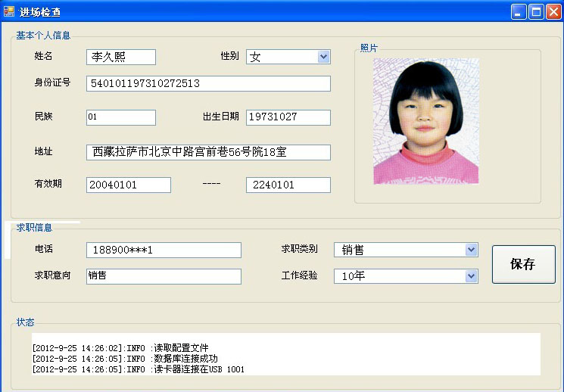Open the 性别 gender dropdown arrow
The height and width of the screenshot is (392, 564).
[324, 57]
